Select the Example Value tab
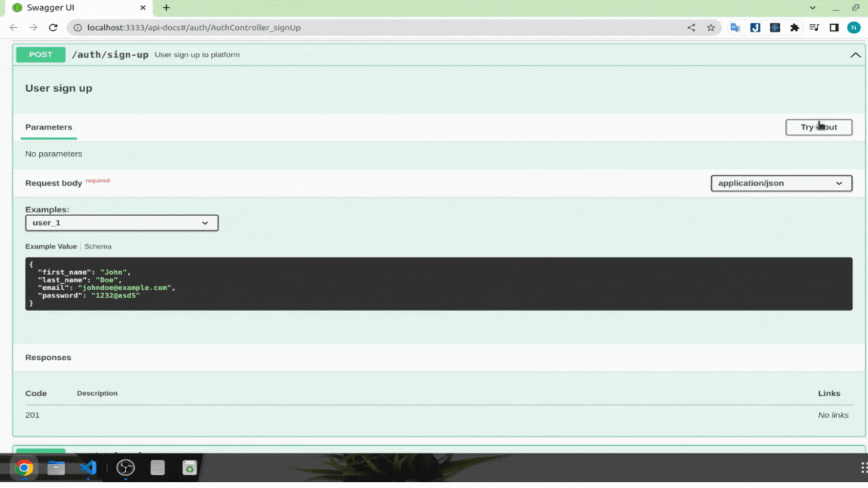 [x=51, y=246]
